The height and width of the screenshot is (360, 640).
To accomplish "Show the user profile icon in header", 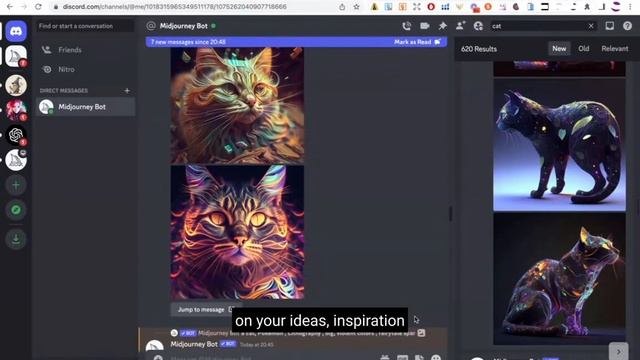I will 478,26.
